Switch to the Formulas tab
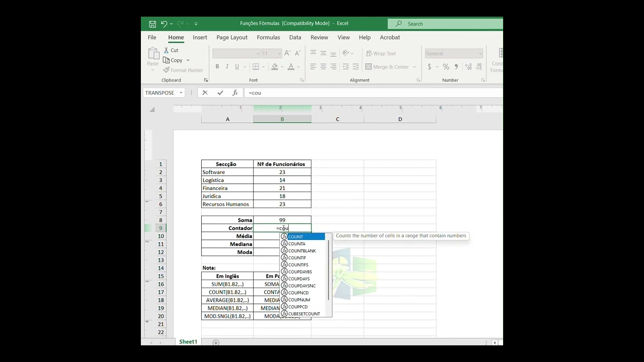The width and height of the screenshot is (644, 362). [x=268, y=38]
